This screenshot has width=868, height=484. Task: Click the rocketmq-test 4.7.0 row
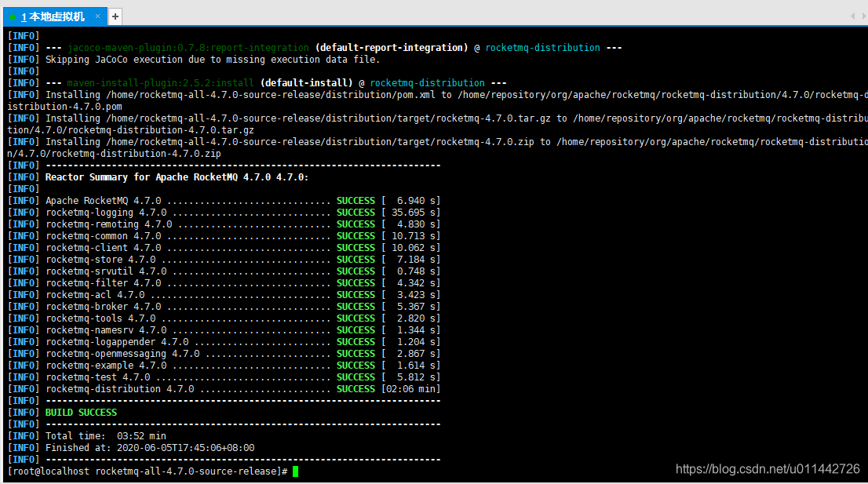(224, 377)
